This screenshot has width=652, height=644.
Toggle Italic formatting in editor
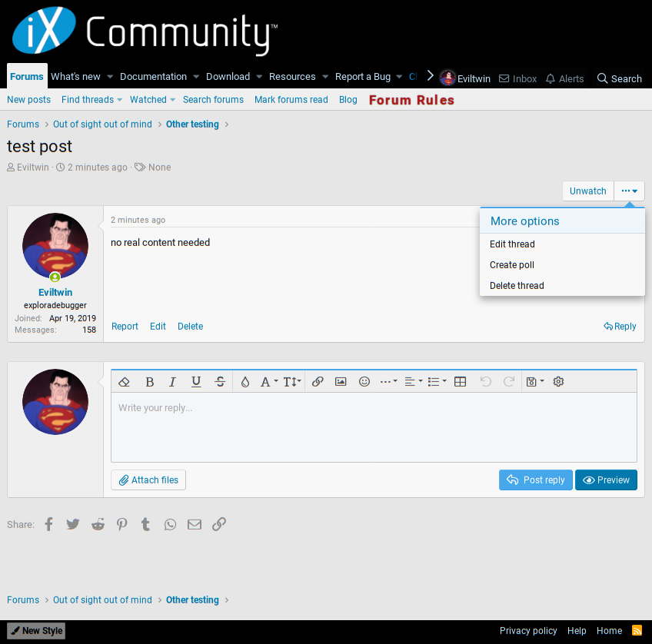[172, 381]
